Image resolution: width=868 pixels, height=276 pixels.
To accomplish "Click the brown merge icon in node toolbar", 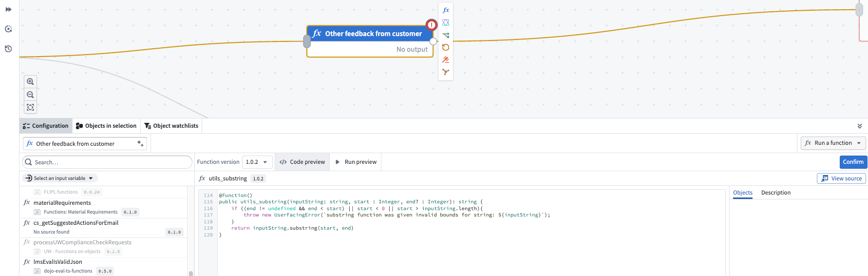I will coord(446,72).
